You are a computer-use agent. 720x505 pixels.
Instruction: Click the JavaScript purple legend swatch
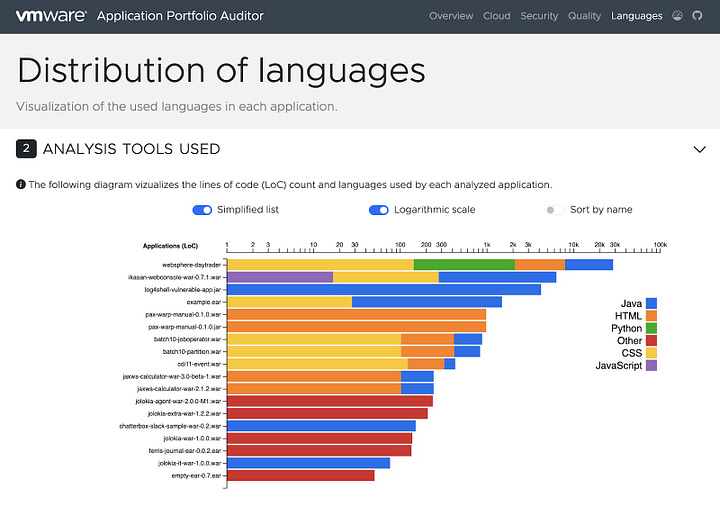click(x=651, y=365)
